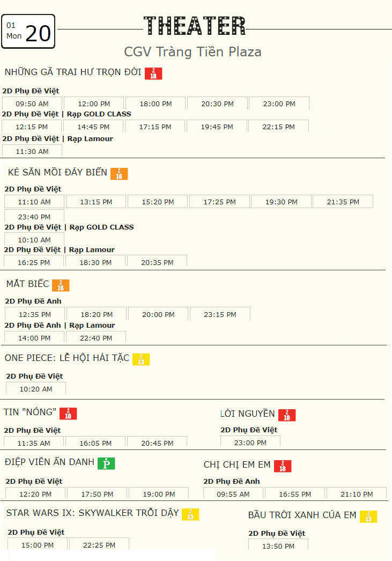Click the orange 16 rating badge beside KẺ SĂN MỒI ĐÁY BIỂN
Screen dimensions: 392x561
pos(119,174)
